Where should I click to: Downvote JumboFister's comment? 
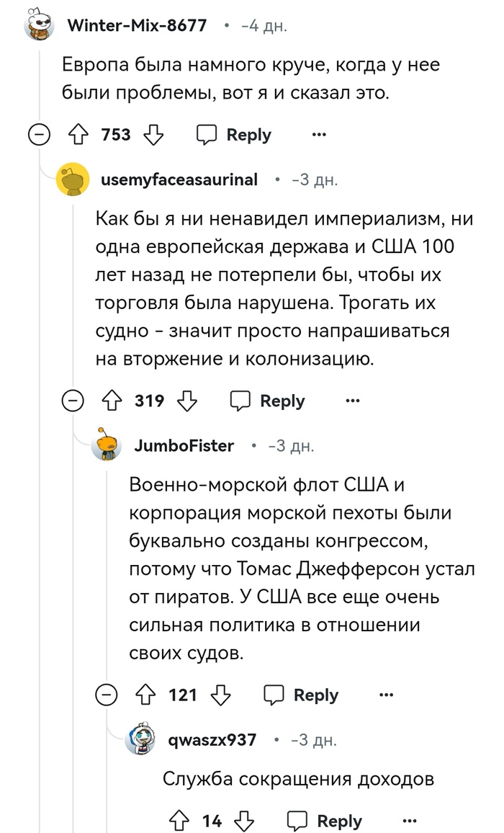click(220, 695)
